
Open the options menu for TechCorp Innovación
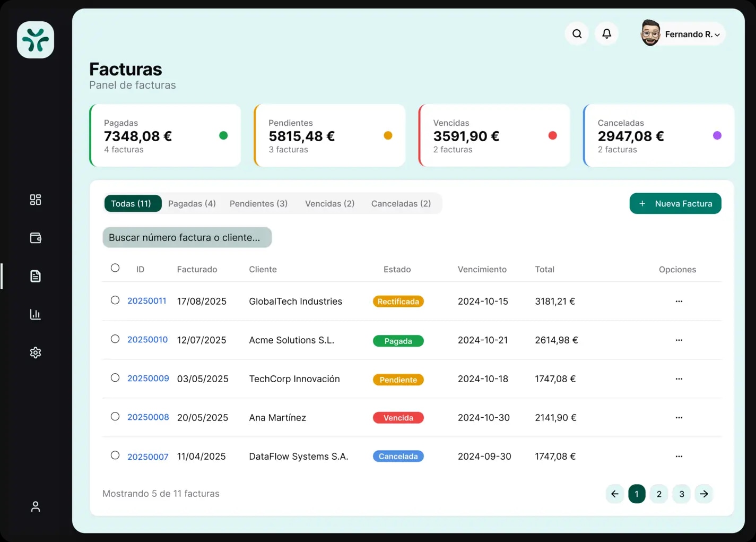[x=679, y=378]
